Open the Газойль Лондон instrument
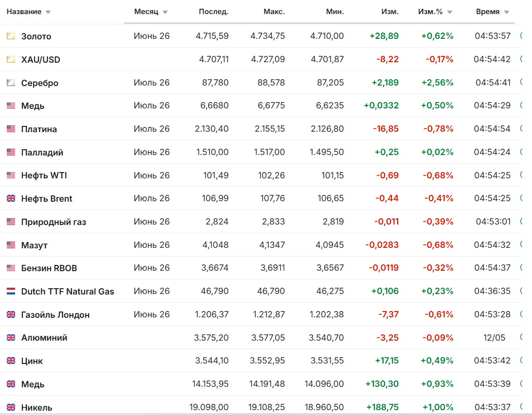532x415 pixels. click(55, 315)
